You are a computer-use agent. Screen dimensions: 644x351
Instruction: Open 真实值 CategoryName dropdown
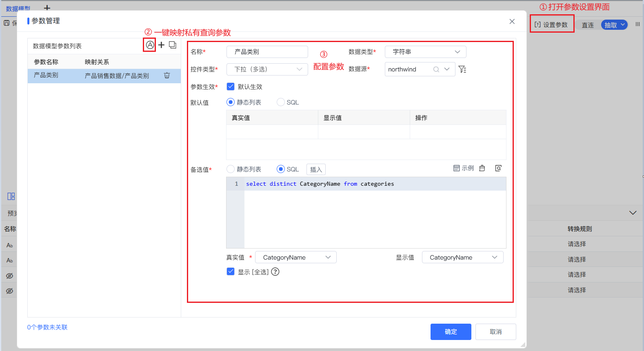[296, 258]
